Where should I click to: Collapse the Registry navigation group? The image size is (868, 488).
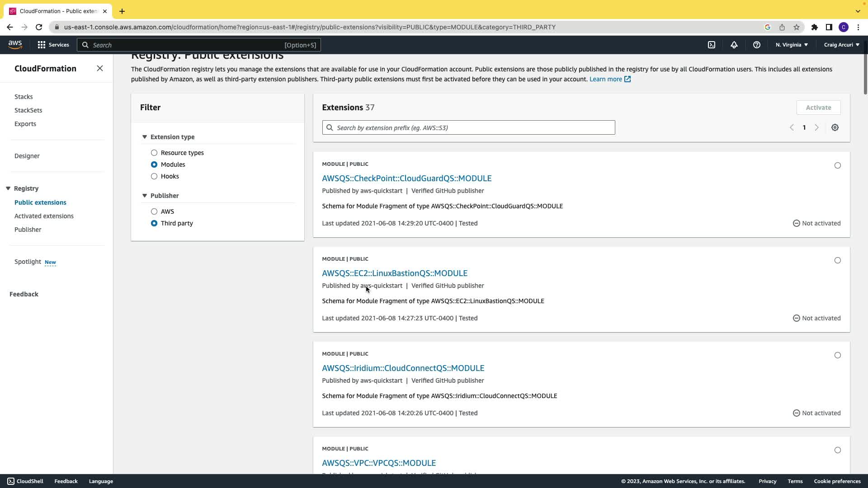click(x=8, y=188)
